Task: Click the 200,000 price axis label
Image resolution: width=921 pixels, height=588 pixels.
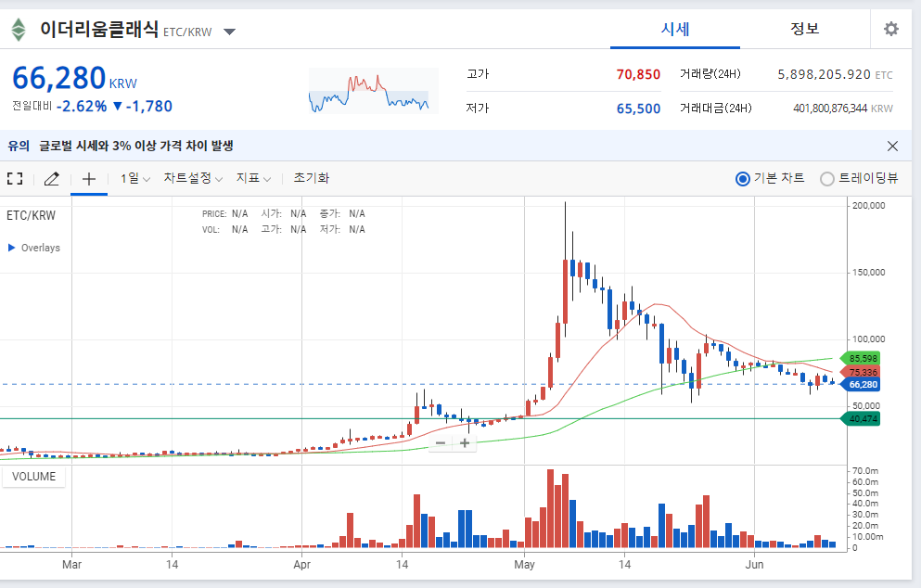Action: (x=869, y=206)
